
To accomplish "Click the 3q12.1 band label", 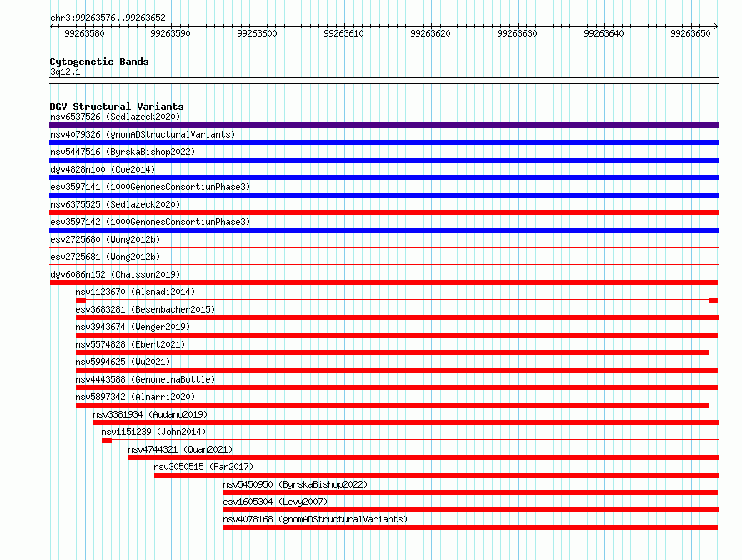I will point(65,72).
